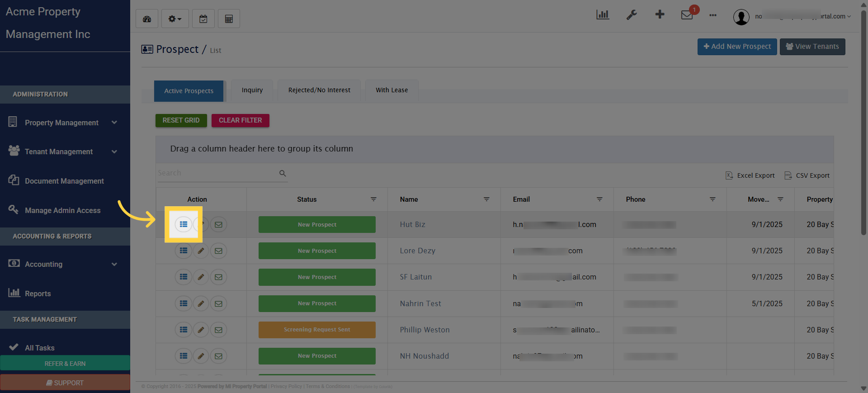
Task: Open the dashboard speedometer icon
Action: pos(147,19)
